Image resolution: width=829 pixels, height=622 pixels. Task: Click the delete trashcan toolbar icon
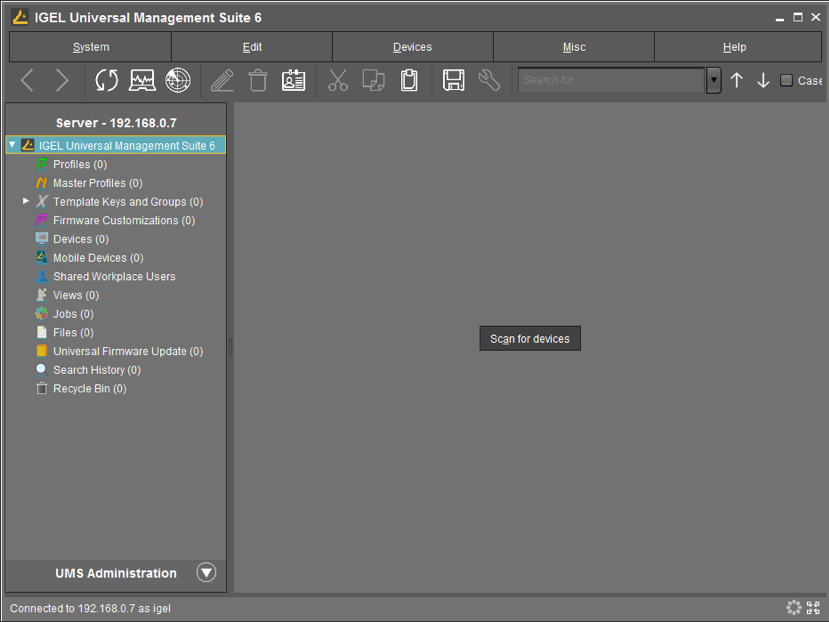258,80
